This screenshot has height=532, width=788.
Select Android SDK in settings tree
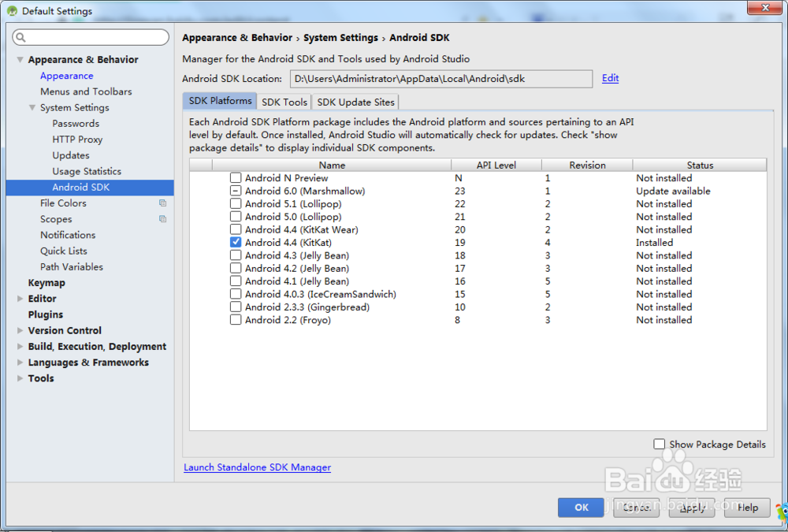click(x=90, y=188)
